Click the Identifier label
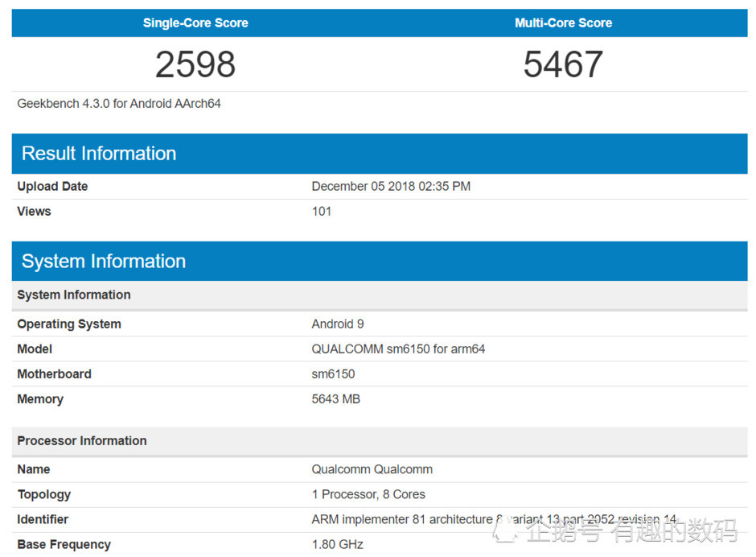 pyautogui.click(x=43, y=519)
